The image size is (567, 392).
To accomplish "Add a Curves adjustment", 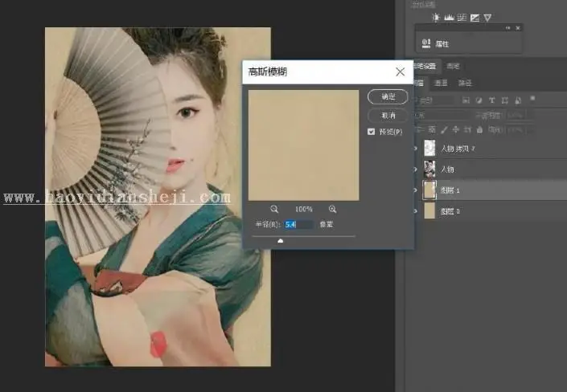I will click(462, 18).
